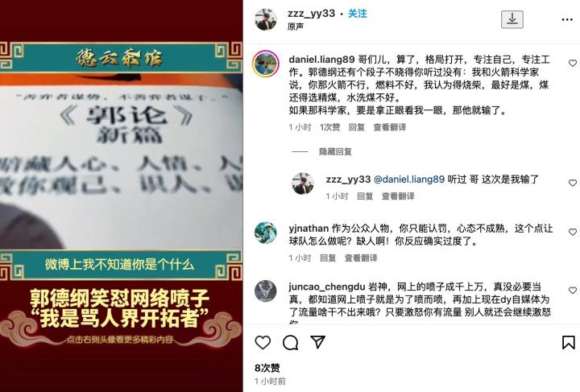Save the post with the bookmark icon
The height and width of the screenshot is (392, 580).
click(568, 342)
